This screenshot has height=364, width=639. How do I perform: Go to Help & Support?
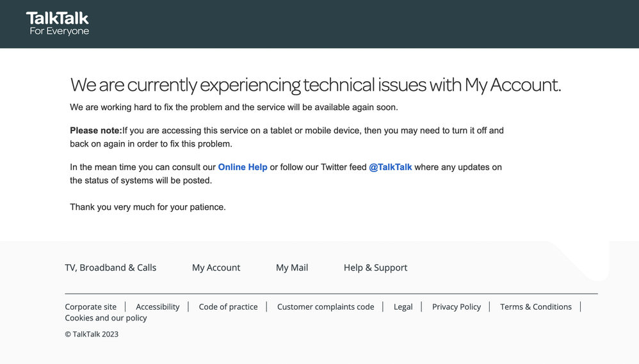(375, 267)
